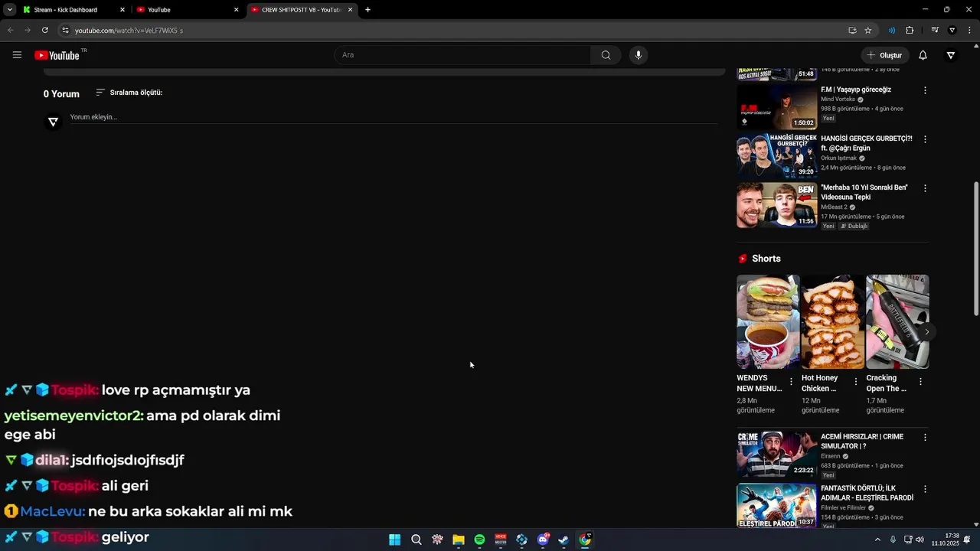Install app icon in the address bar
The height and width of the screenshot is (551, 980).
[852, 30]
